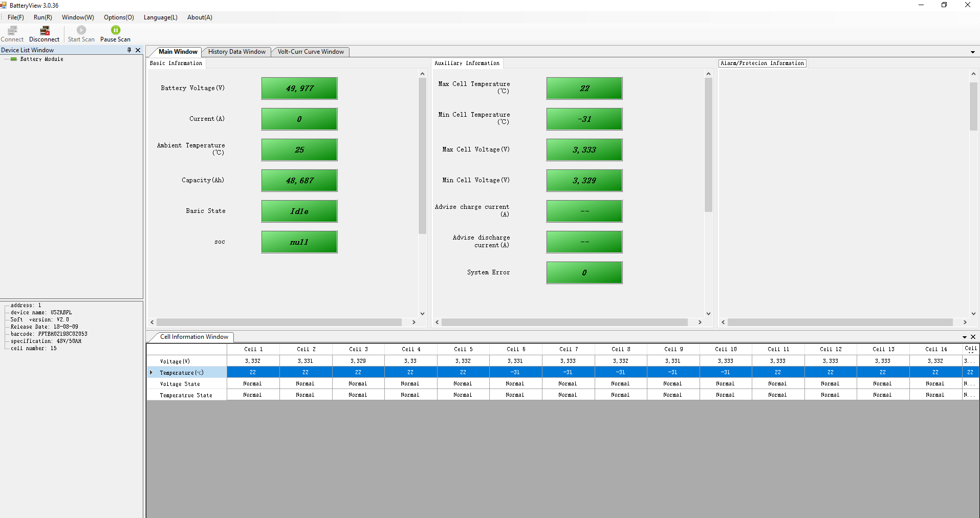This screenshot has width=980, height=518.
Task: Select the Basic Information tab
Action: 176,63
